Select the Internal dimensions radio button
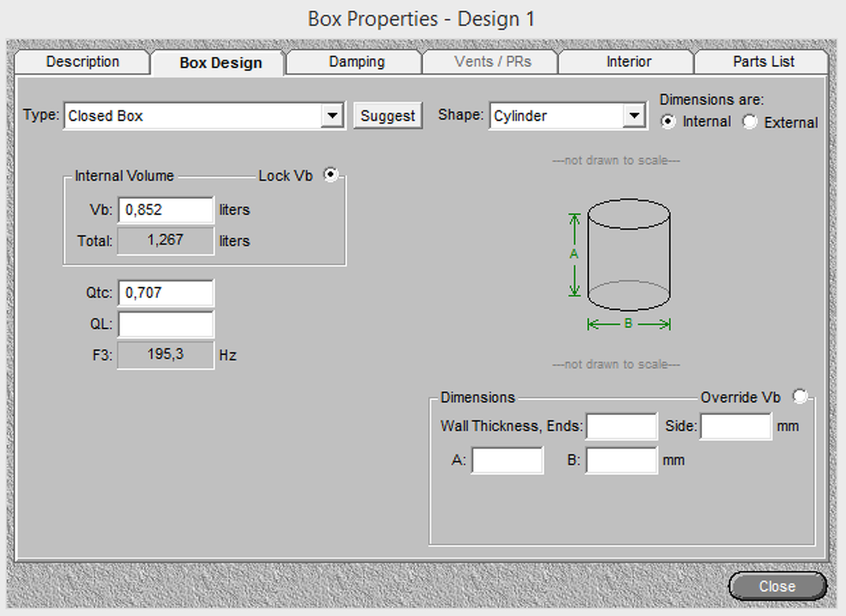The image size is (846, 616). 669,122
